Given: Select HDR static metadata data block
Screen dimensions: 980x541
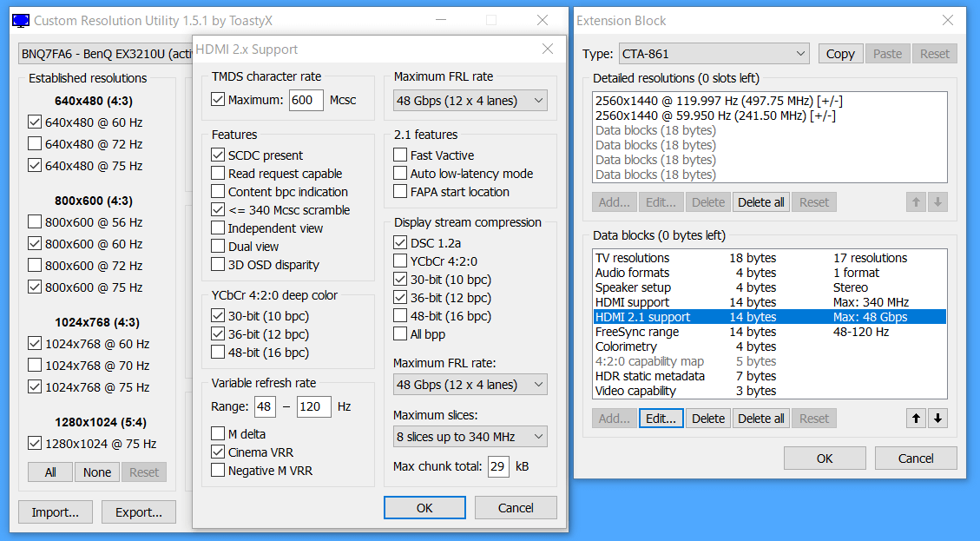Looking at the screenshot, I should (769, 376).
